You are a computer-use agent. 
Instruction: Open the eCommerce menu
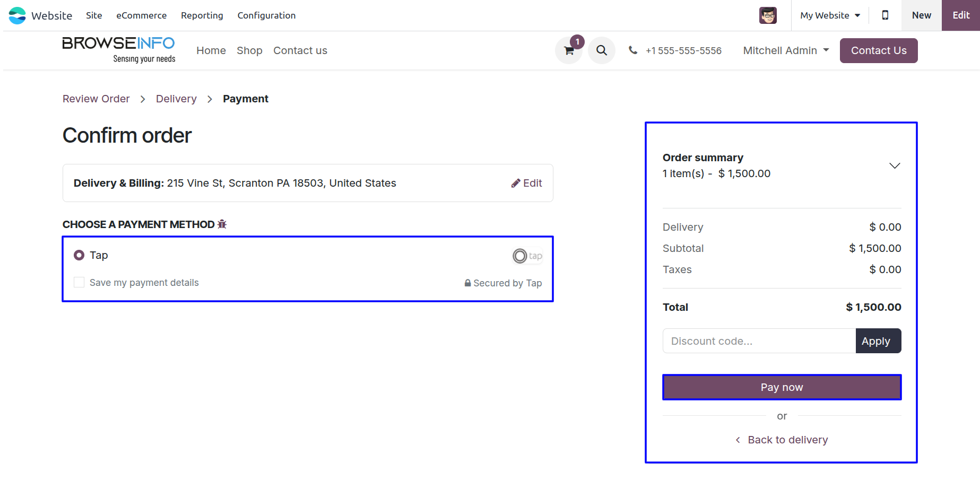tap(141, 15)
